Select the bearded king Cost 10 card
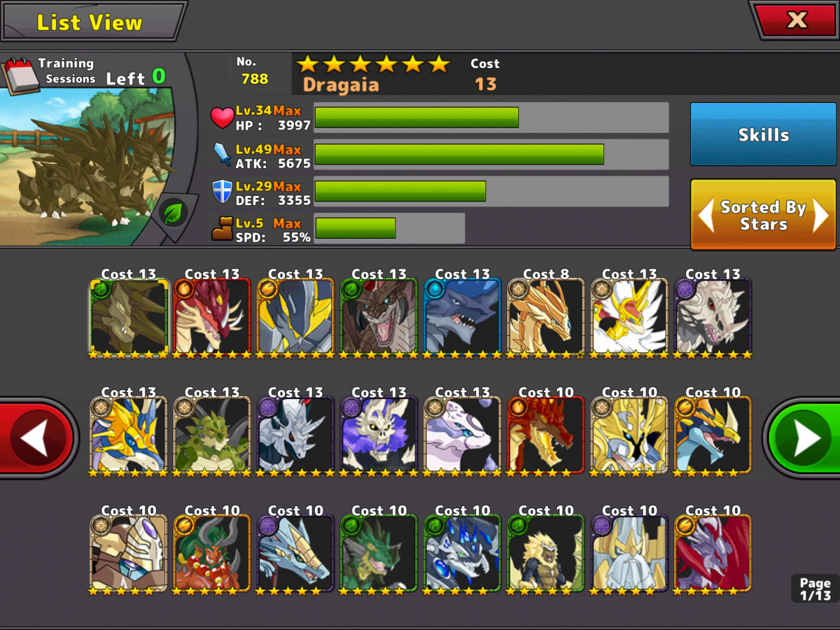 (629, 553)
